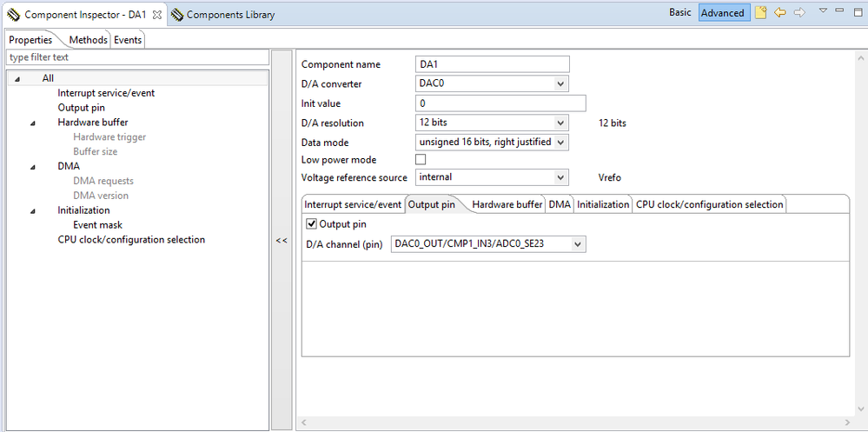Open the Voltage reference source dropdown
Viewport: 868px width, 432px height.
click(x=560, y=177)
